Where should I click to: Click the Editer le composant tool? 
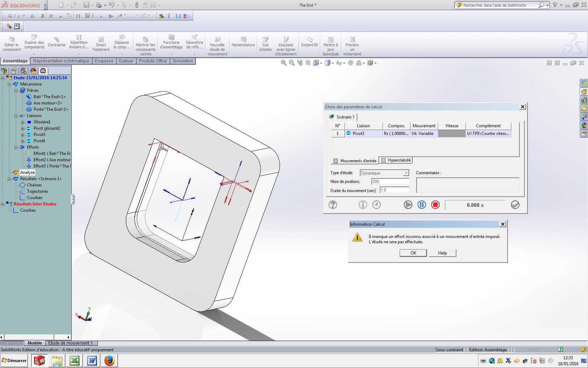coord(12,45)
